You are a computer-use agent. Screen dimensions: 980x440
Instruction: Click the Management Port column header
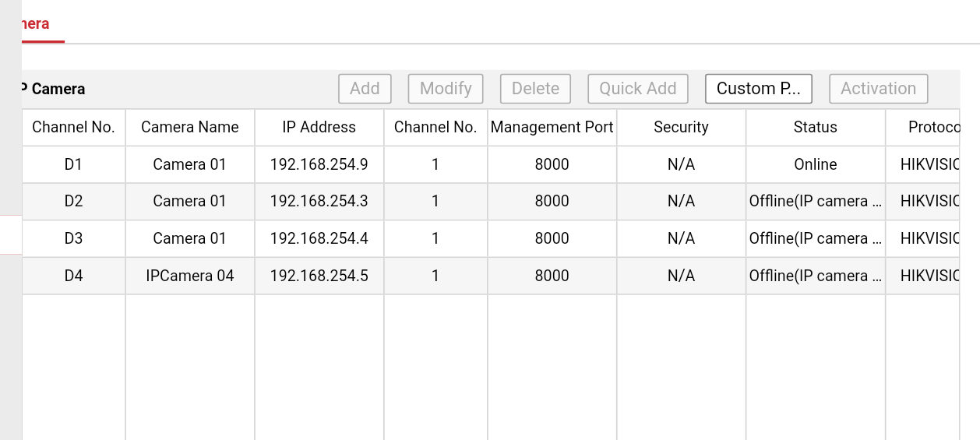coord(552,127)
